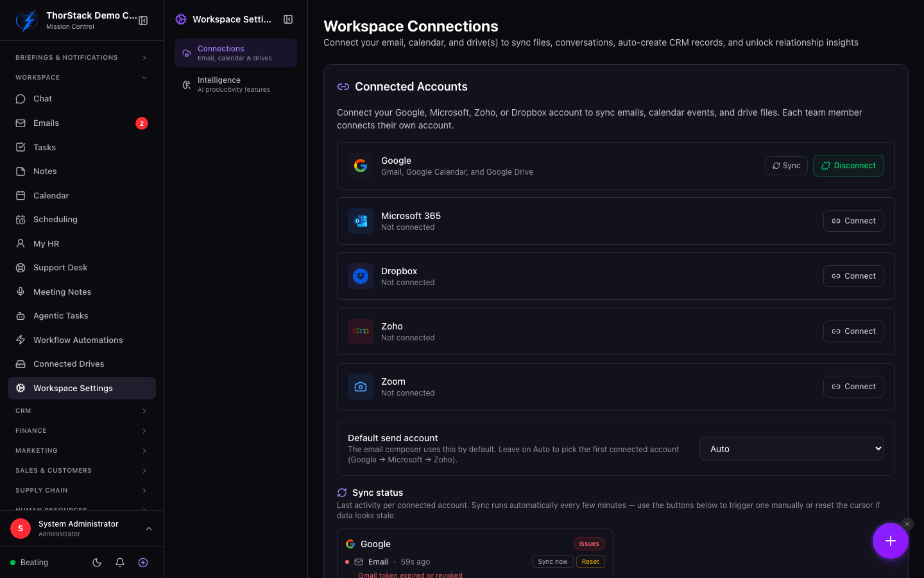
Task: Collapse the Workspace Settings panel icon
Action: [288, 19]
